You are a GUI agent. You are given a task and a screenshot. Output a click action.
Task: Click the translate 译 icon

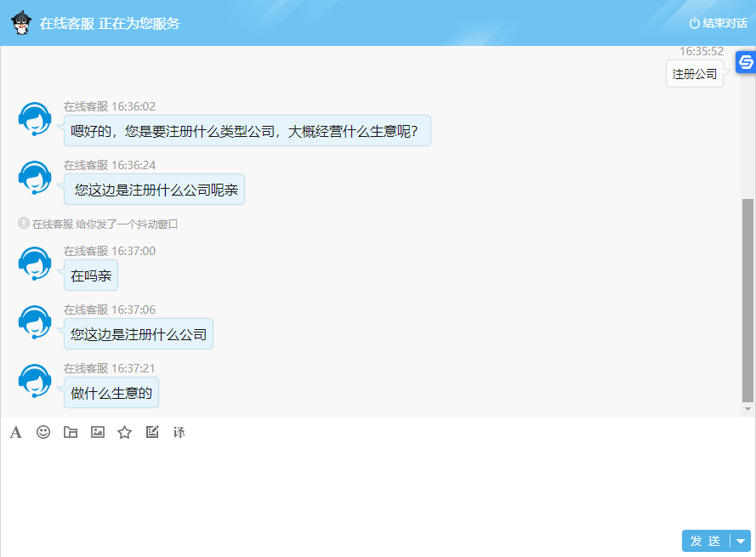179,433
